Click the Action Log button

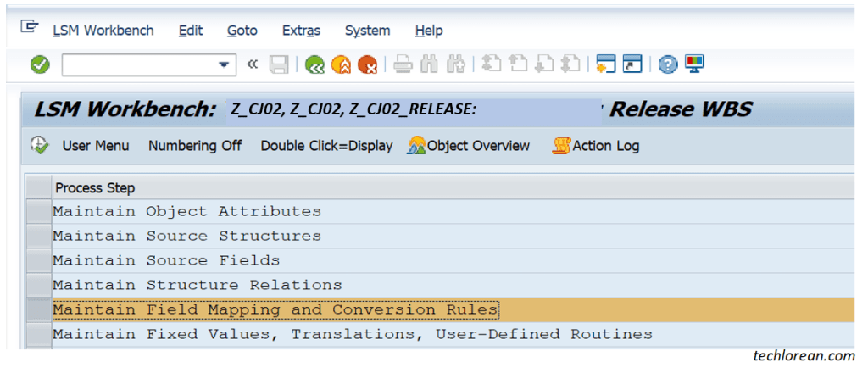(596, 146)
